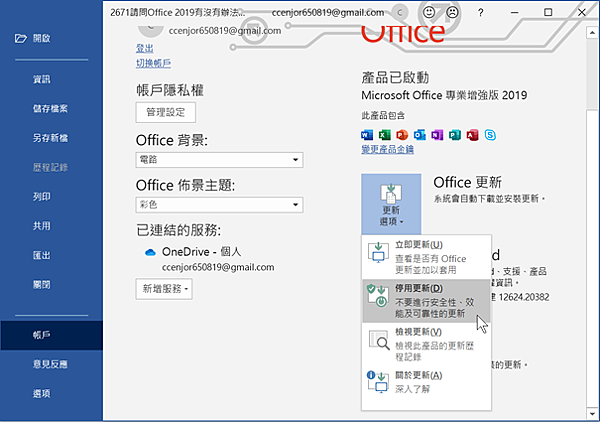Expand the 新增服務 dropdown button
This screenshot has width=600, height=422.
(164, 289)
